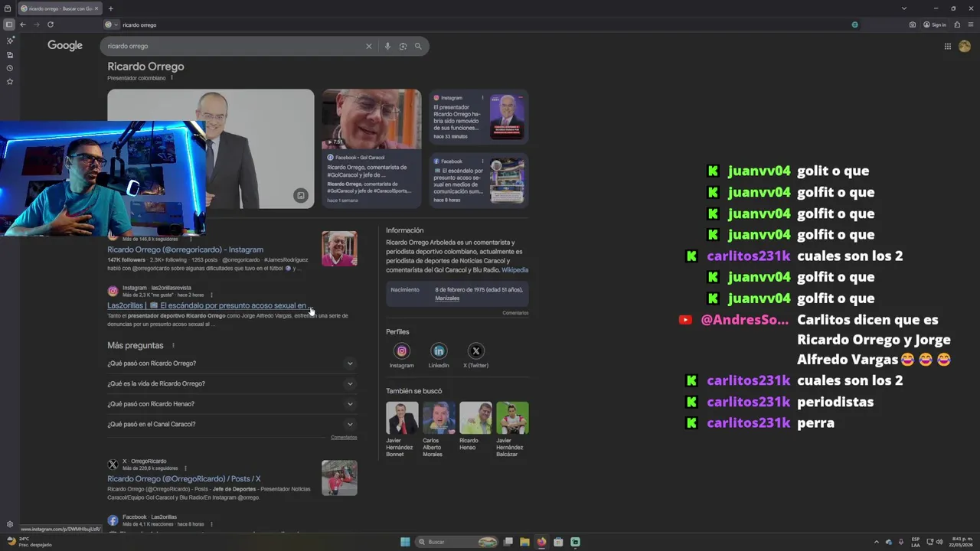Select Carlos Alberto Morales related search
This screenshot has height=551, width=980.
439,429
